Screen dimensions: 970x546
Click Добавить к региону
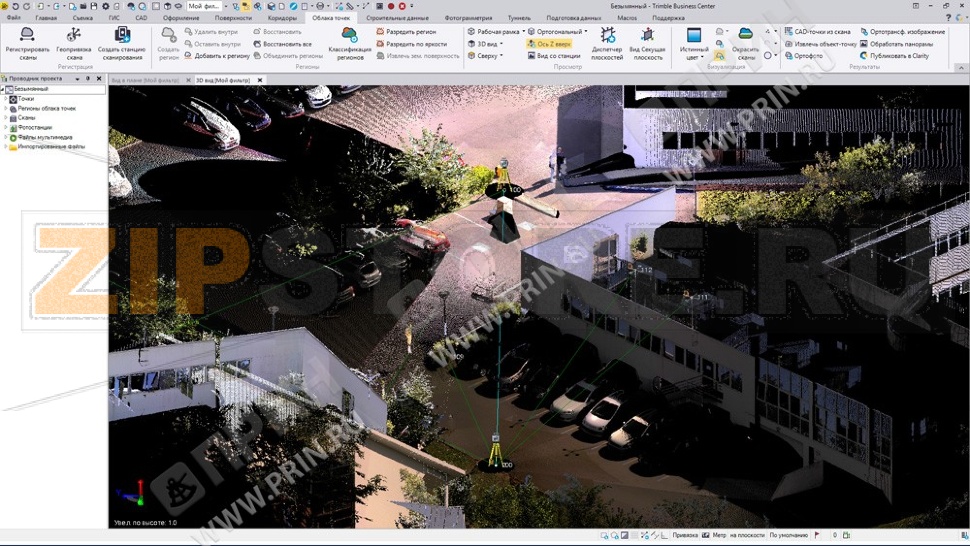[x=217, y=56]
